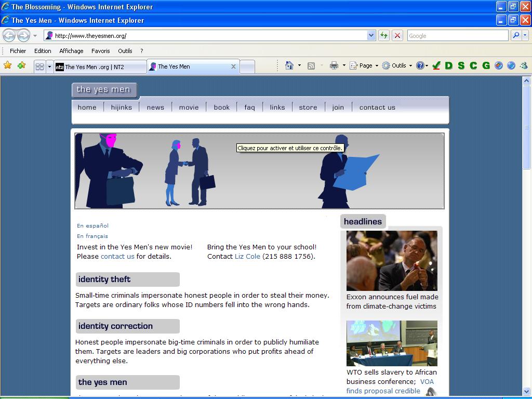Viewport: 532px width, 399px height.
Task: Switch to The Yes Men .org | NT2 tab
Action: 100,67
